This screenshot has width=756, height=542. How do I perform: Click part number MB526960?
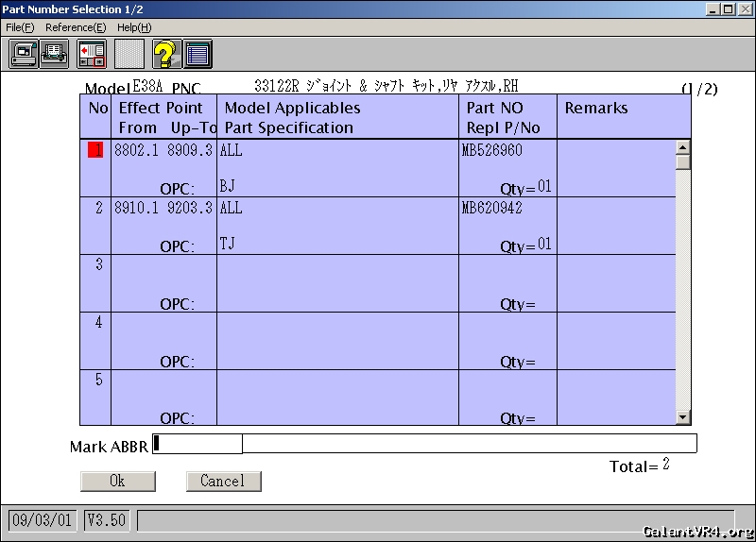[x=491, y=150]
